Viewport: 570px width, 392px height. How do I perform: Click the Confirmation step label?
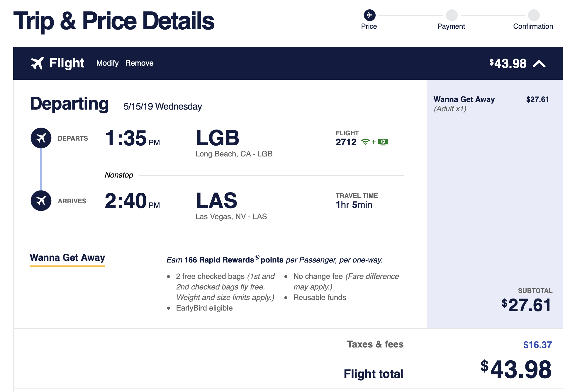(533, 26)
